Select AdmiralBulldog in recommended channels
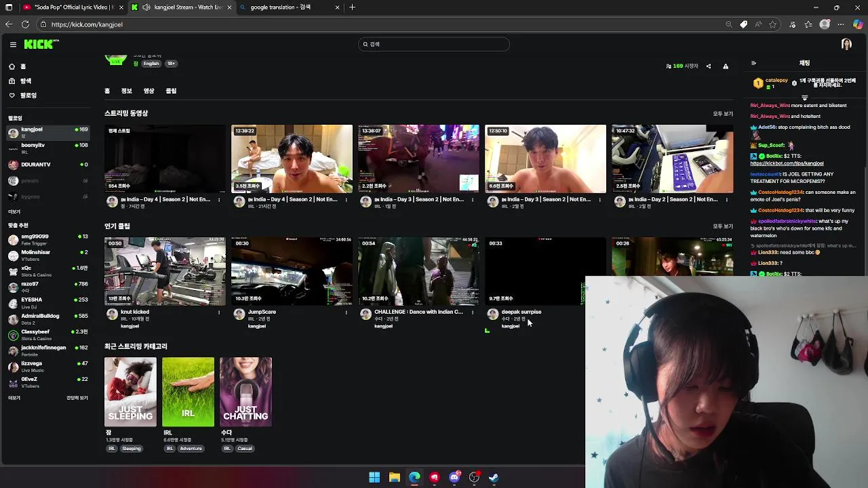 pyautogui.click(x=47, y=319)
